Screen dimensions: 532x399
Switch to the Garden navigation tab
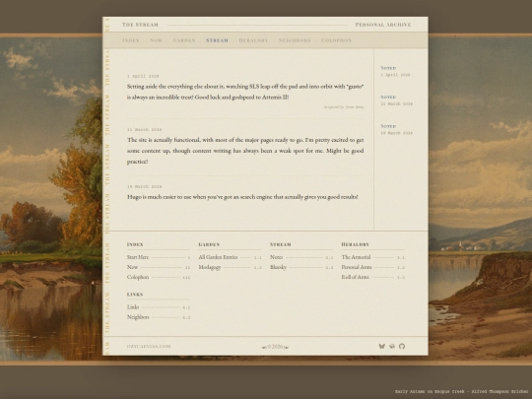tap(184, 40)
